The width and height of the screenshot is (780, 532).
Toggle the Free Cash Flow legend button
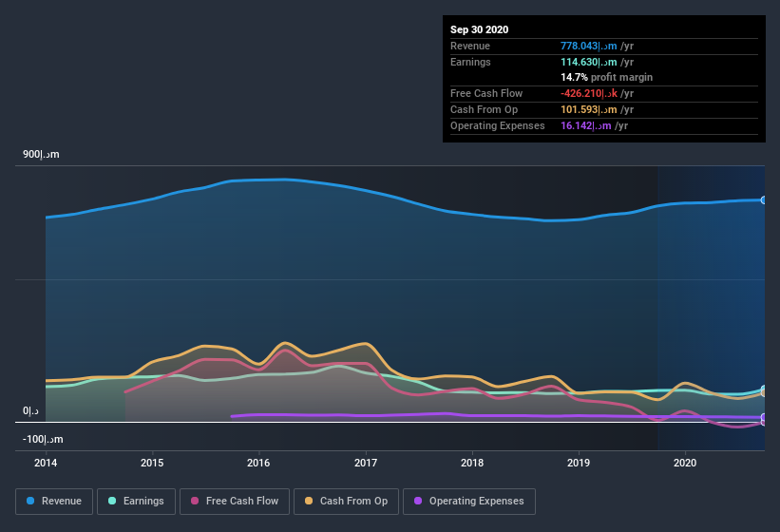[235, 502]
